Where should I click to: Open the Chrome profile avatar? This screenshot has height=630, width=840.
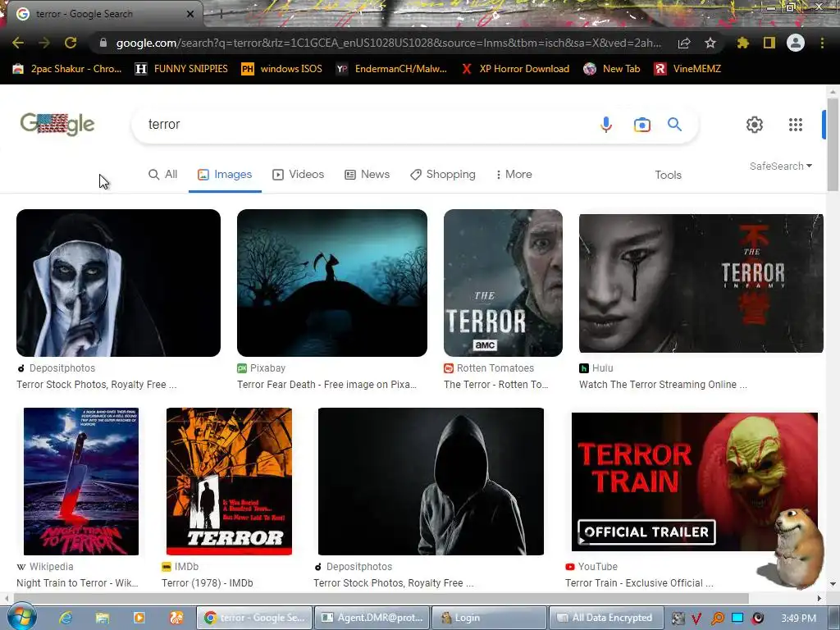796,43
